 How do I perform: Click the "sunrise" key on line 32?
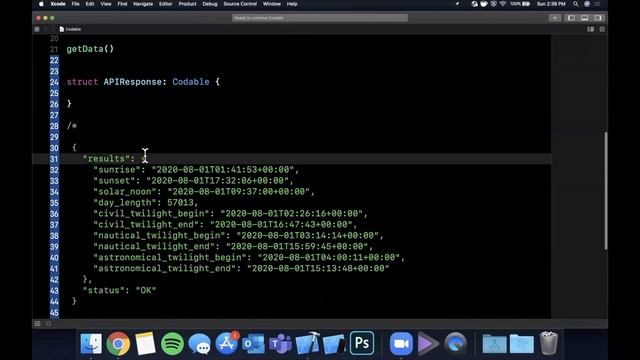(117, 170)
